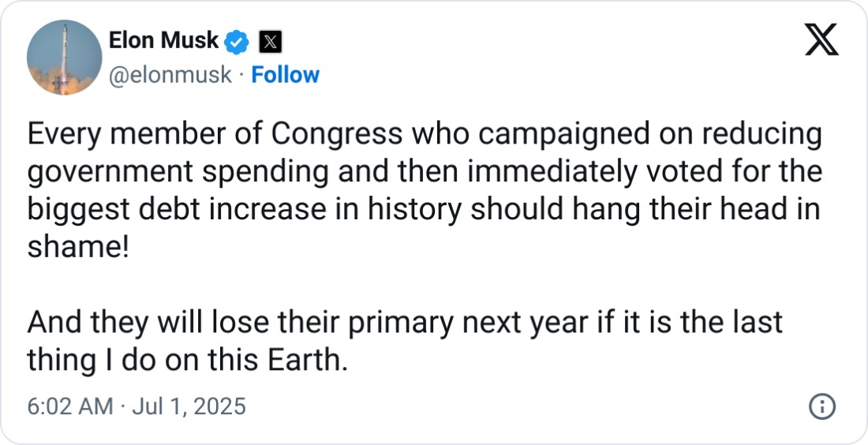Click the blue verified checkmark badge
This screenshot has height=445, width=868.
[x=238, y=40]
